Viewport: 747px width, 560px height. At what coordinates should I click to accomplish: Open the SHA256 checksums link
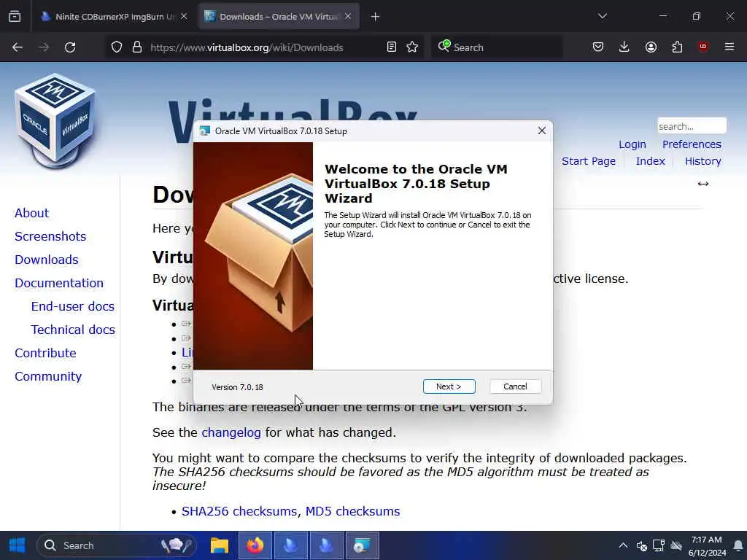pos(239,511)
